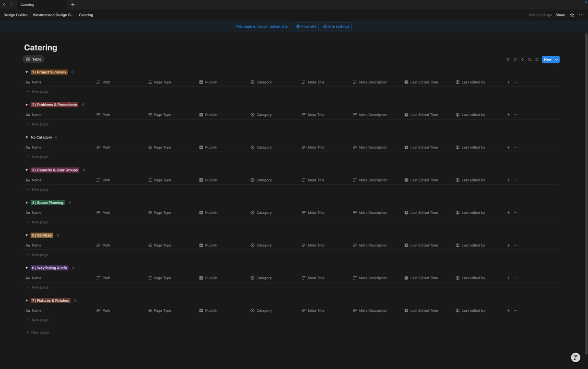Open Publish column header in Space Planning
Image resolution: width=588 pixels, height=369 pixels.
click(x=208, y=213)
